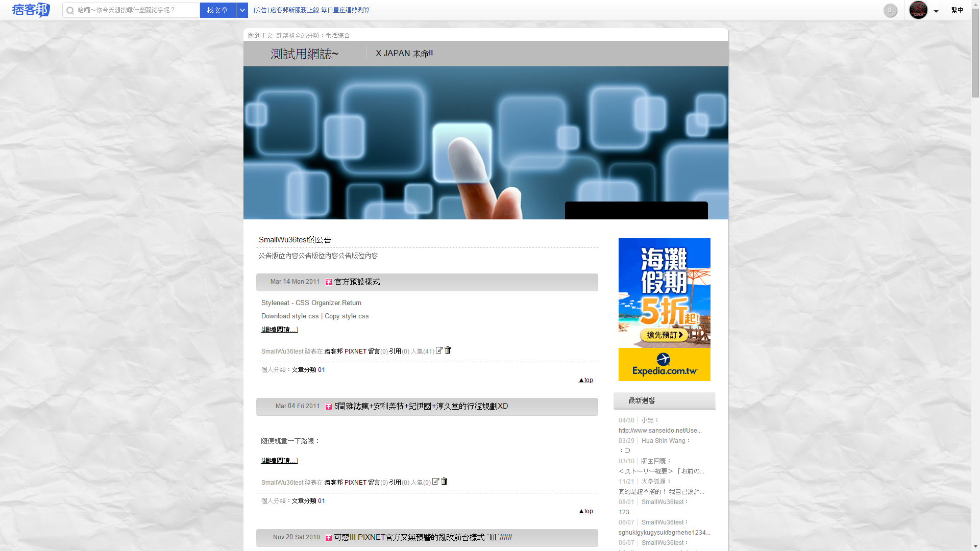Click the Expedia 海灘假期 ad banner

[664, 309]
